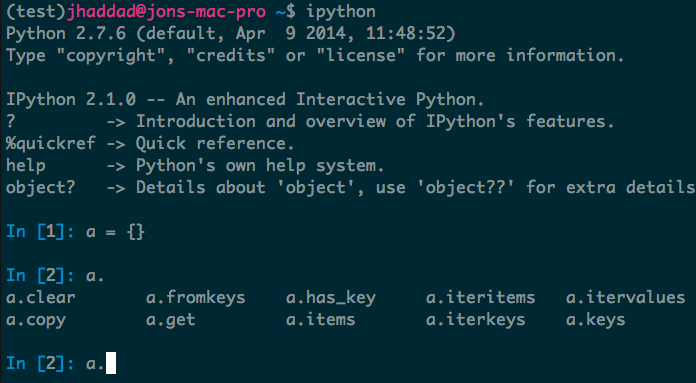The image size is (696, 383).
Task: Click the a.clear completion suggestion
Action: tap(41, 297)
